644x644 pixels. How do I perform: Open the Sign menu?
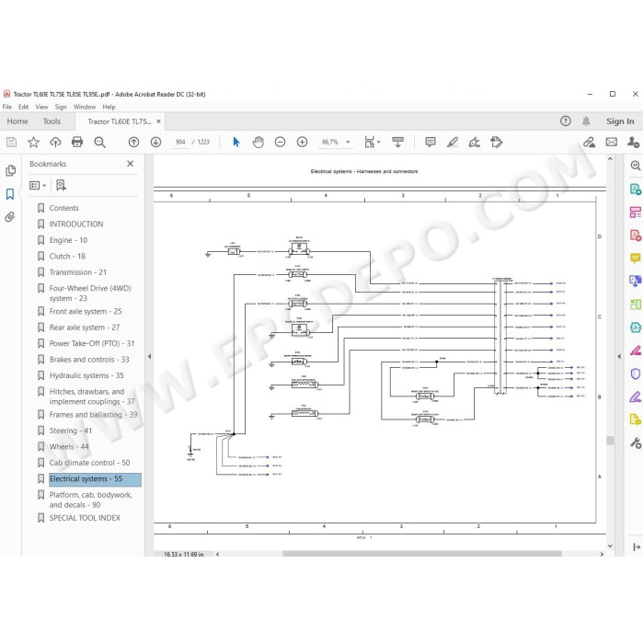click(x=61, y=107)
